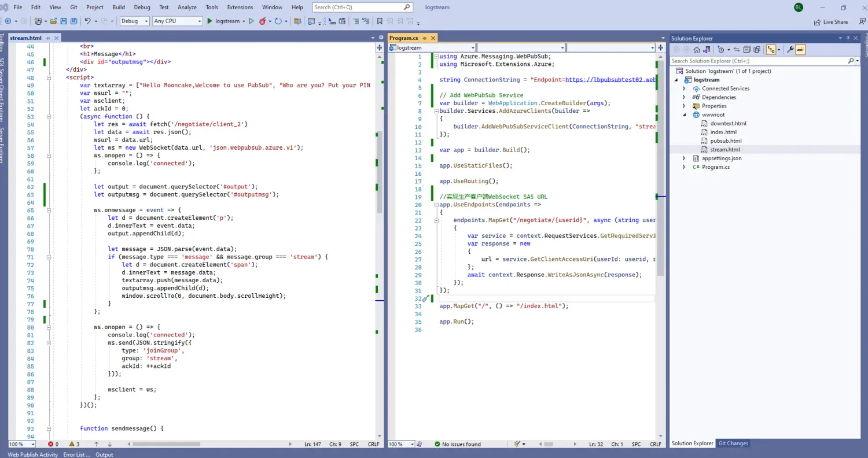Click Collapse All icon in Solution Explorer
Viewport: 868px width, 458px height.
coord(747,50)
